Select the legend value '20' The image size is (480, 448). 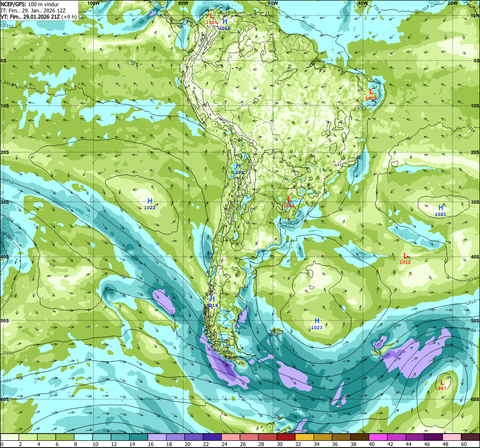[188, 444]
